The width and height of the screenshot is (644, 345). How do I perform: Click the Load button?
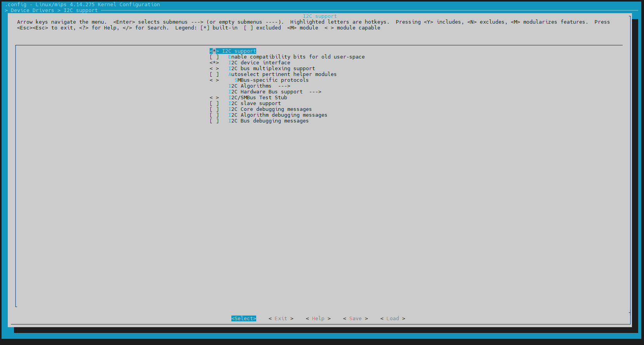pyautogui.click(x=392, y=319)
